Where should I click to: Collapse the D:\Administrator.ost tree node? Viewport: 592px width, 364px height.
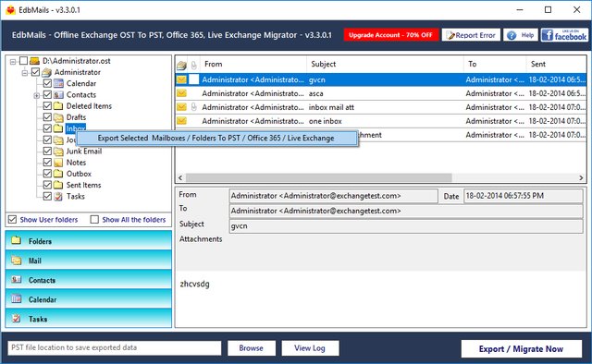click(x=13, y=61)
